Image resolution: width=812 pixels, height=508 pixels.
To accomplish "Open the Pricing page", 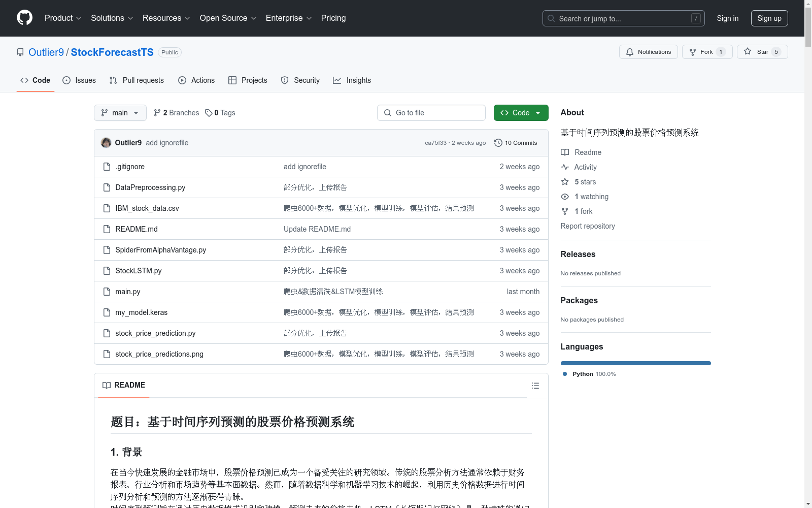I will (x=333, y=18).
